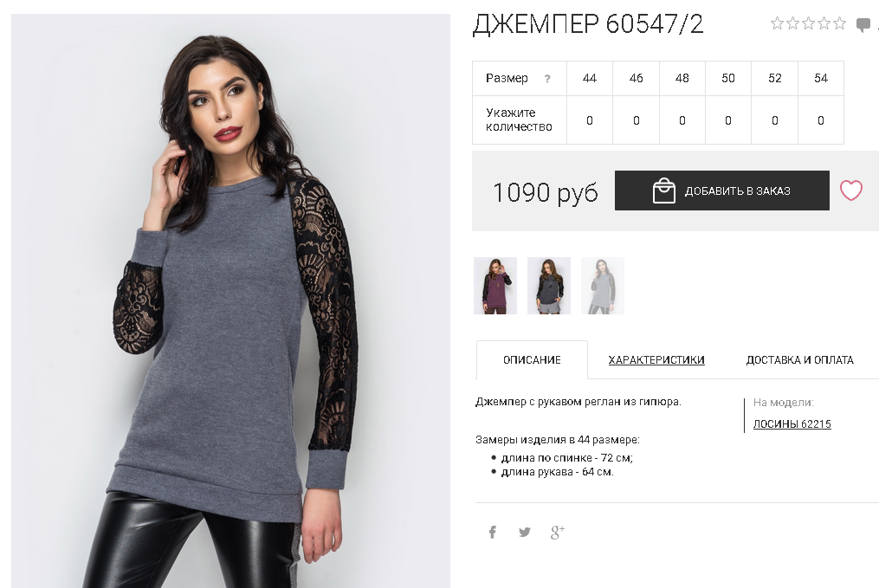Select quantity field for size 44
The width and height of the screenshot is (879, 588).
point(589,120)
